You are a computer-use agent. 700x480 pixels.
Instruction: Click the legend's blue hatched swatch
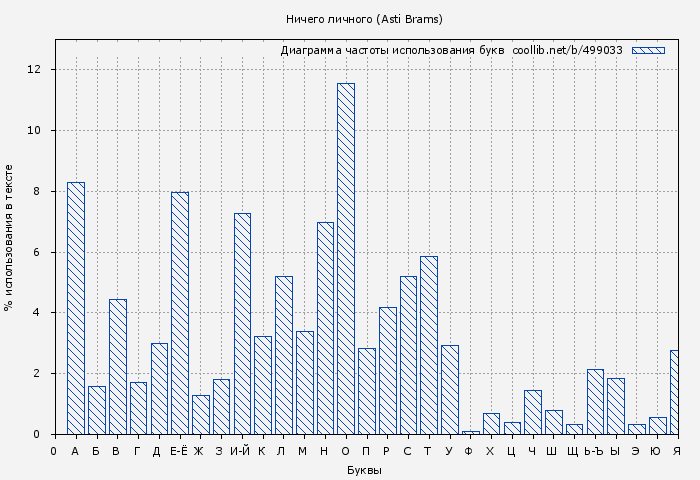coord(647,50)
